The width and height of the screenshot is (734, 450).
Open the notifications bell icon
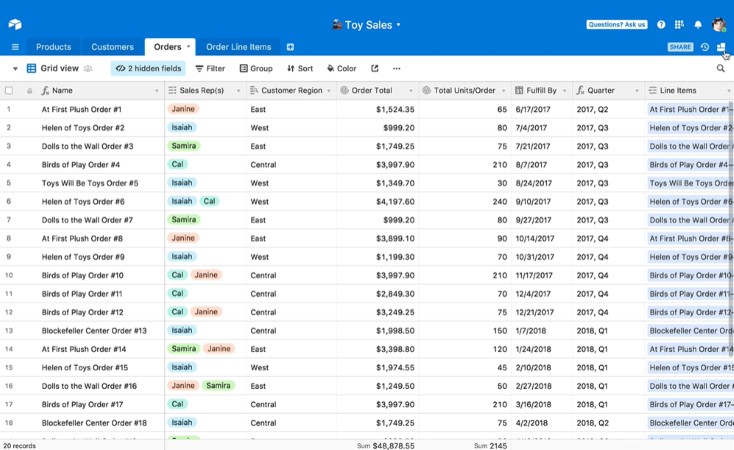click(x=698, y=25)
